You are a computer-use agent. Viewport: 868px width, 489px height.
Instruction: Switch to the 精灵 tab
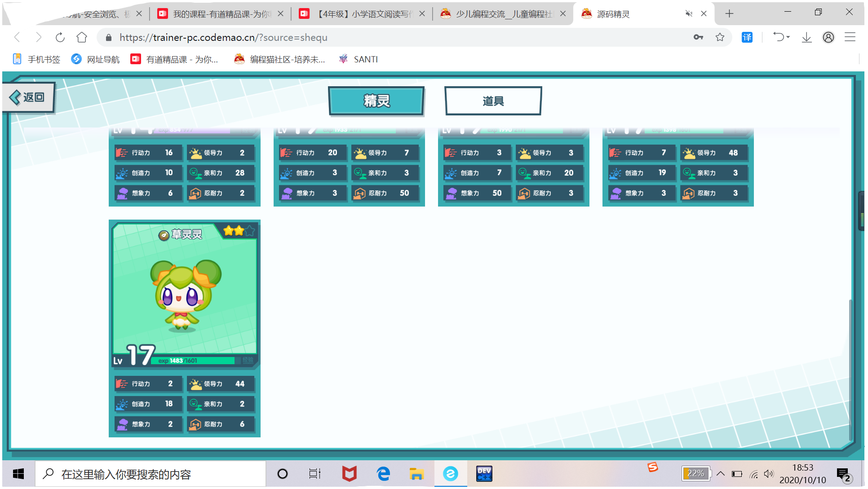(x=376, y=101)
